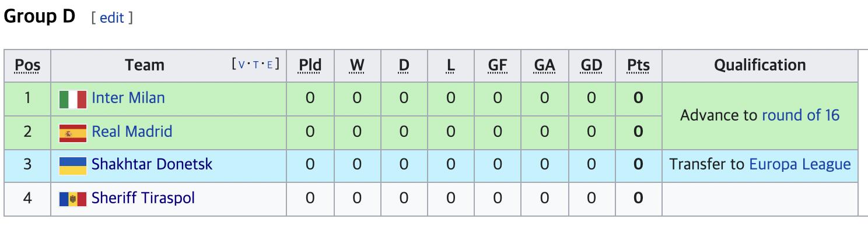The height and width of the screenshot is (226, 868).
Task: Open the Shakhtar Donetsk team link
Action: click(x=152, y=164)
